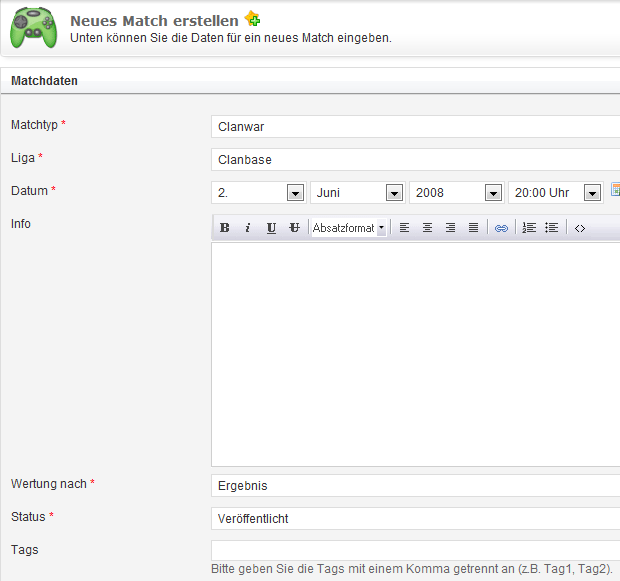Click the Neues Match erstellen heading
The image size is (620, 581).
pyautogui.click(x=154, y=21)
